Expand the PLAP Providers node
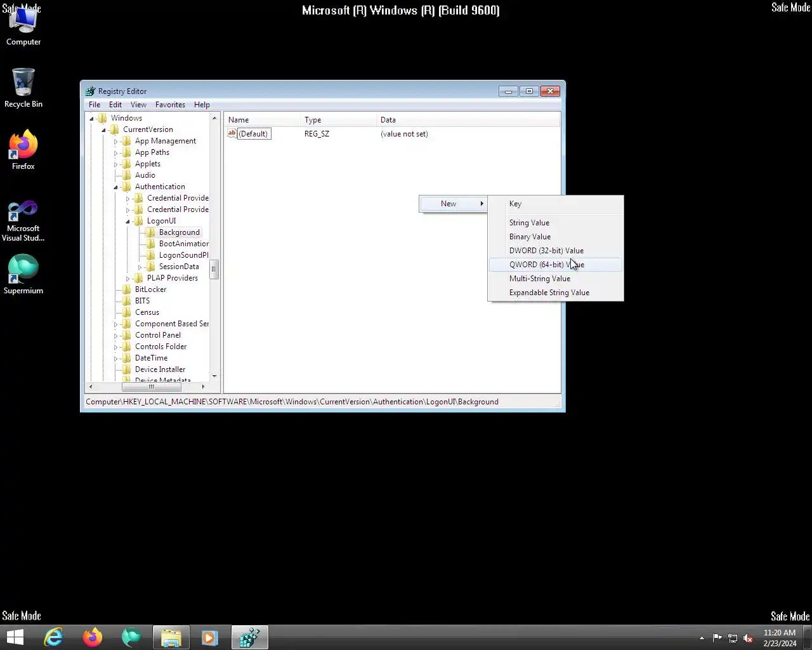Viewport: 812px width, 650px height. tap(128, 279)
